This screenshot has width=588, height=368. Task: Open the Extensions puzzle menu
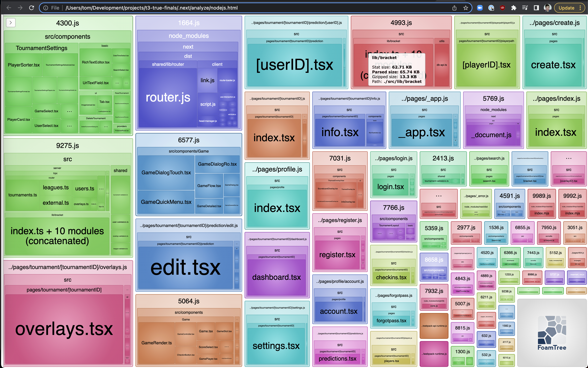click(x=514, y=8)
